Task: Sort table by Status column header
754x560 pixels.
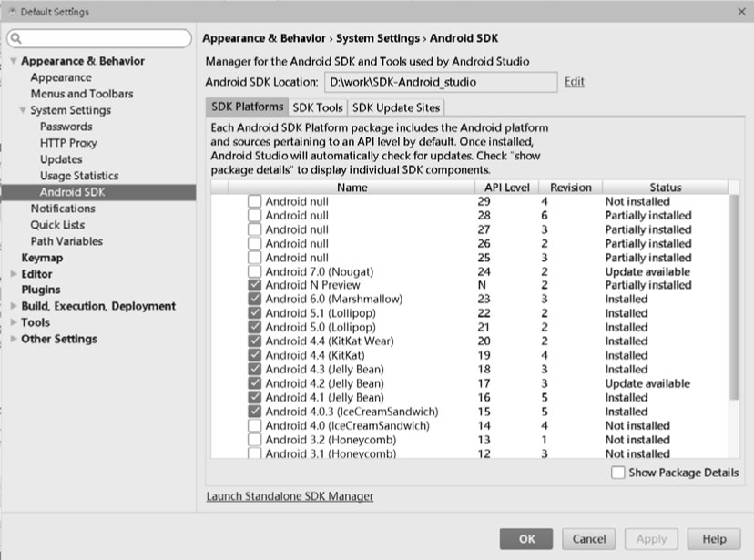Action: coord(666,188)
